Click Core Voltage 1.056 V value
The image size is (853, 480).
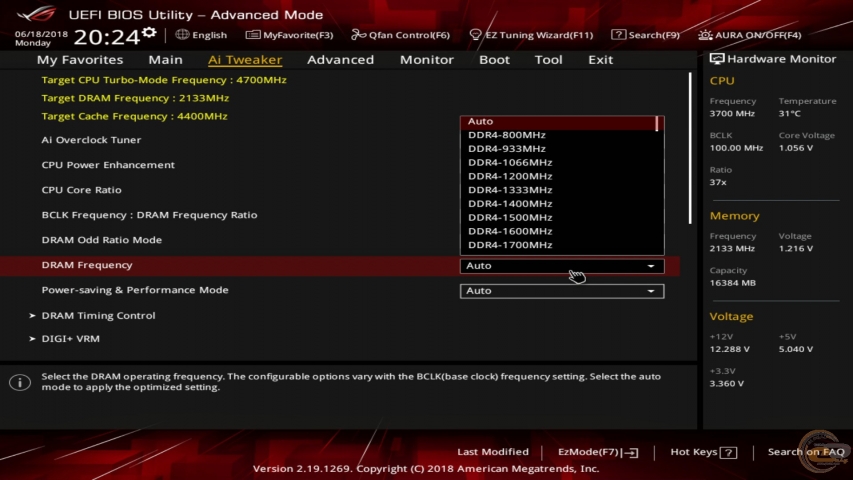(x=795, y=148)
